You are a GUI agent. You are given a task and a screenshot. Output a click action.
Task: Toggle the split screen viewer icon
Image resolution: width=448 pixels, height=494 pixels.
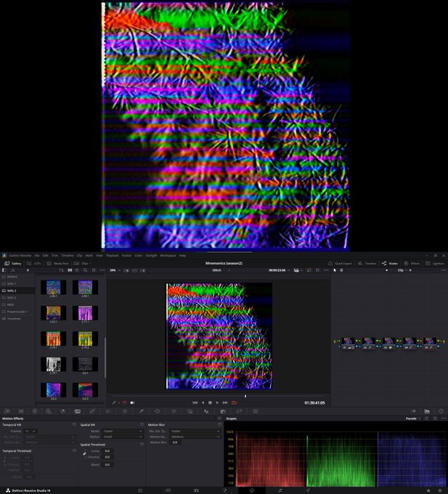click(134, 270)
